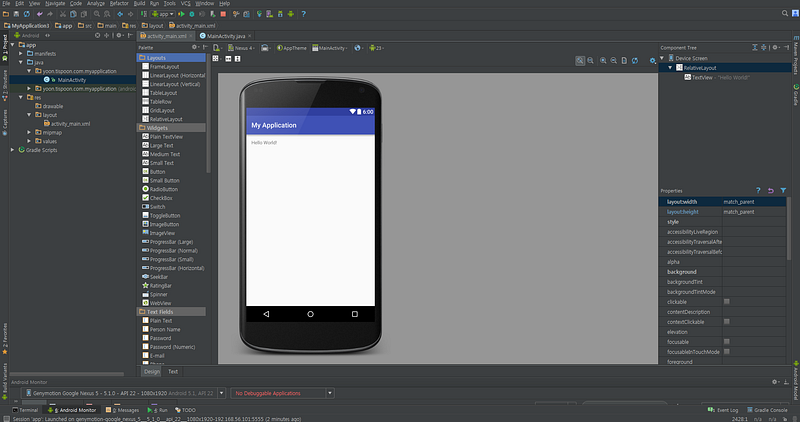Open the TODO tool window
Image resolution: width=800 pixels, height=422 pixels.
point(186,410)
